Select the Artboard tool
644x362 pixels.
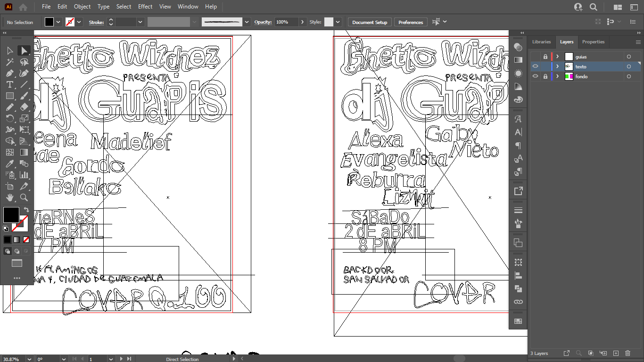point(9,186)
